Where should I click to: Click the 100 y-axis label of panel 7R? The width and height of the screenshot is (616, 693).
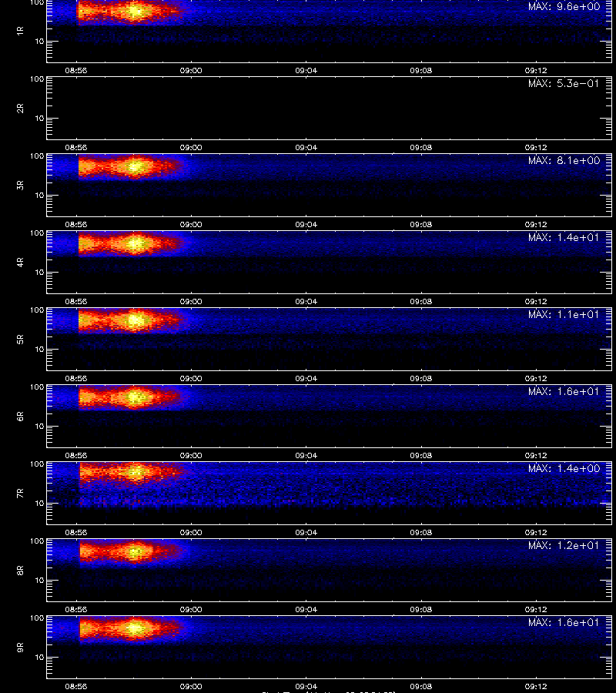(37, 464)
